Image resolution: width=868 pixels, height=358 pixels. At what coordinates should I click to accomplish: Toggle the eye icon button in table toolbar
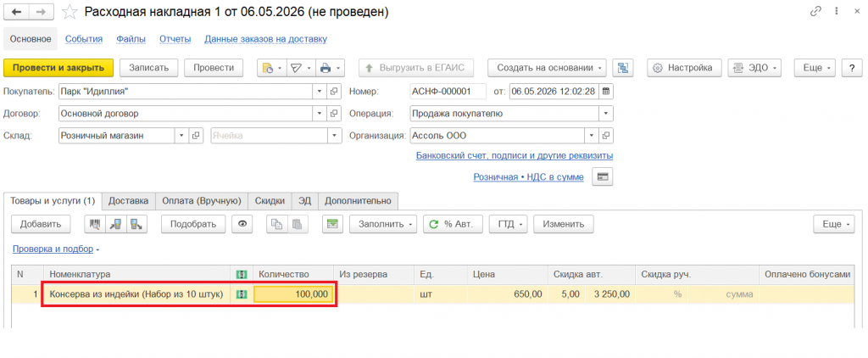point(242,224)
